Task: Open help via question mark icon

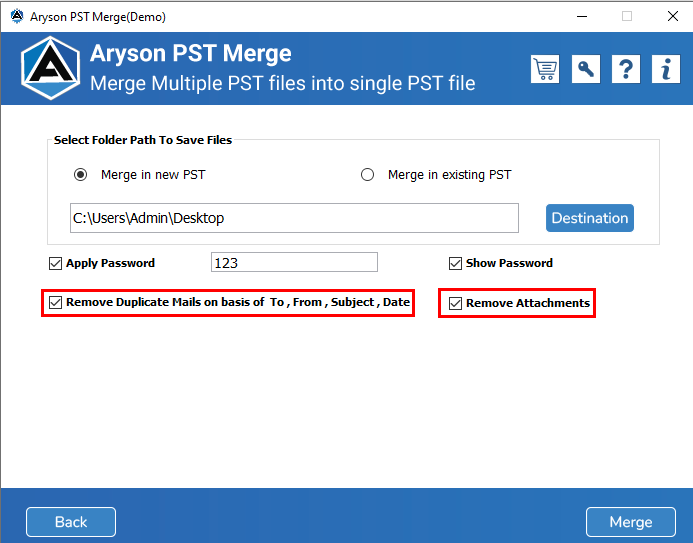Action: (x=626, y=69)
